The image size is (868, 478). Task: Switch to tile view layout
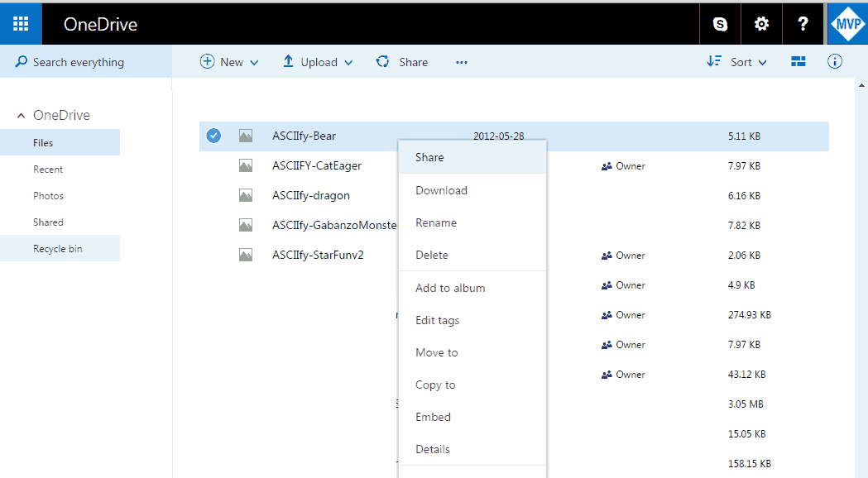pos(798,61)
